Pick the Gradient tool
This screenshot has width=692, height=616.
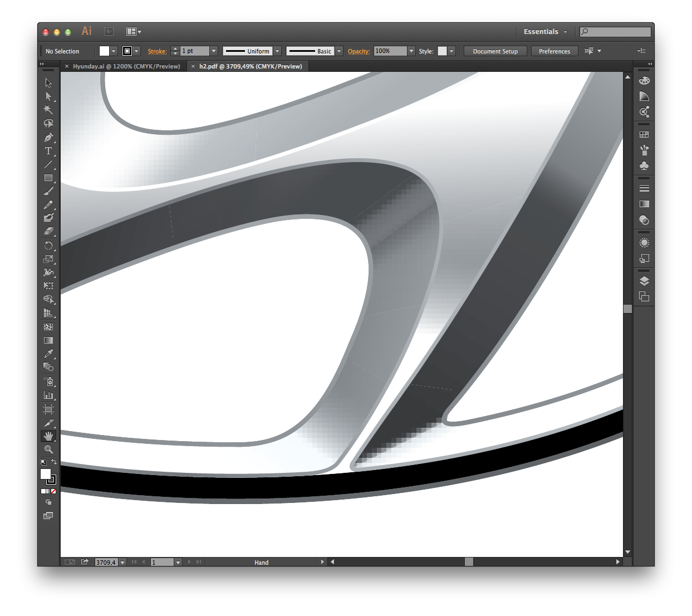[48, 340]
